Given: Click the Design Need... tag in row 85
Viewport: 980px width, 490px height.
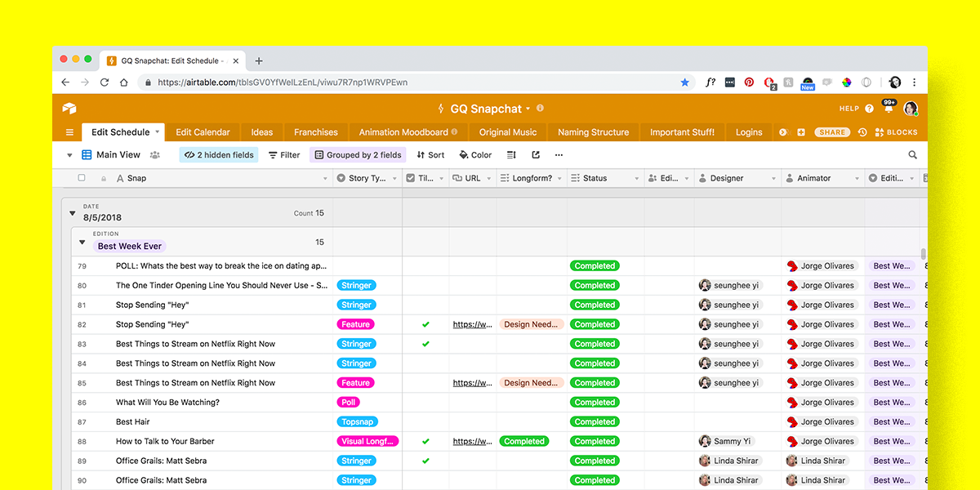Looking at the screenshot, I should click(531, 383).
